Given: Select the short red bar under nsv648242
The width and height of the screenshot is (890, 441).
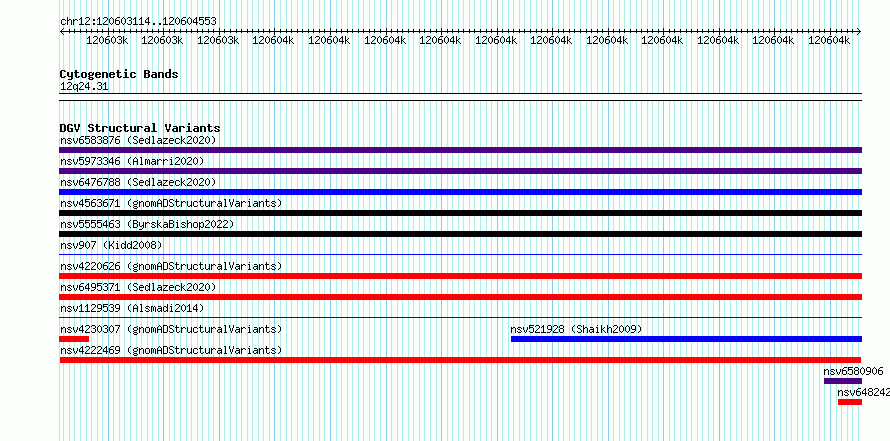Looking at the screenshot, I should coord(850,402).
